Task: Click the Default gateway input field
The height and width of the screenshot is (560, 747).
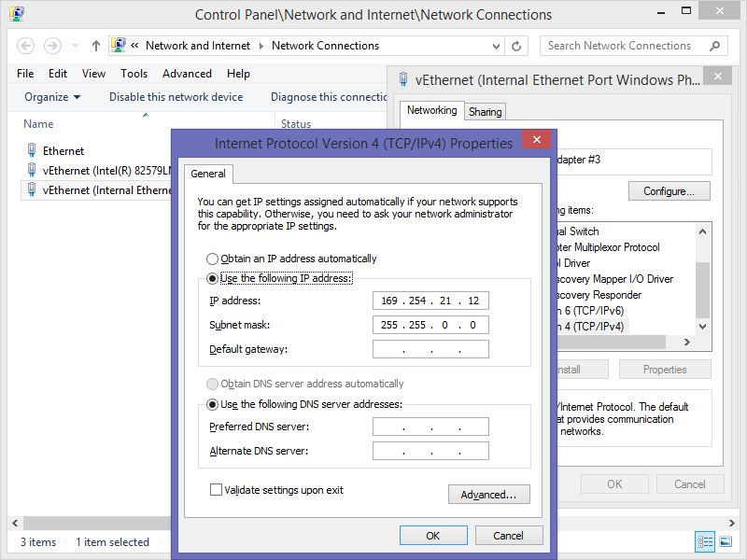Action: click(x=430, y=350)
